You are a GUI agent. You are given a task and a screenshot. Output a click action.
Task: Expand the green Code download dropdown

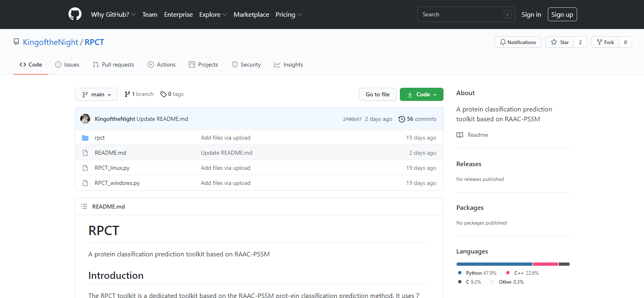[x=421, y=94]
